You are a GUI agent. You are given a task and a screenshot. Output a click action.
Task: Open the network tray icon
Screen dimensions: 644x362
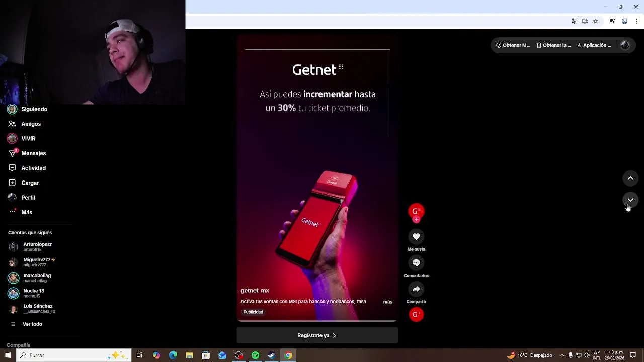pyautogui.click(x=579, y=355)
